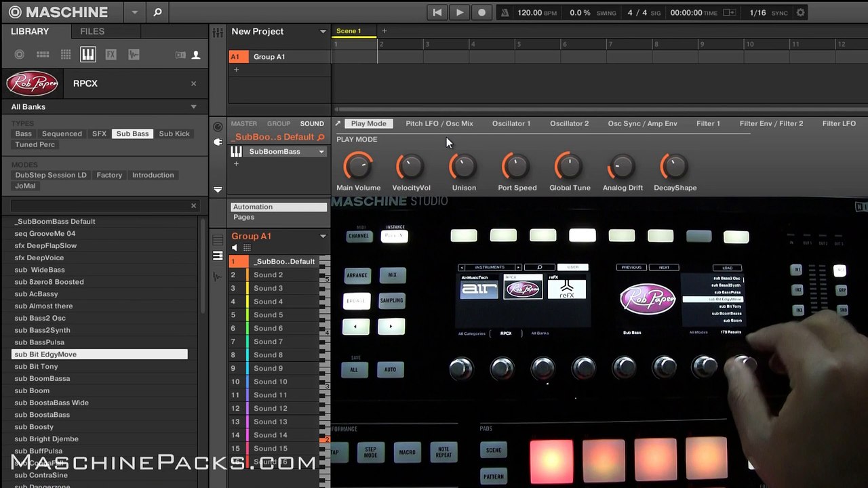Select Automation in the control list
This screenshot has width=868, height=488.
click(x=279, y=207)
